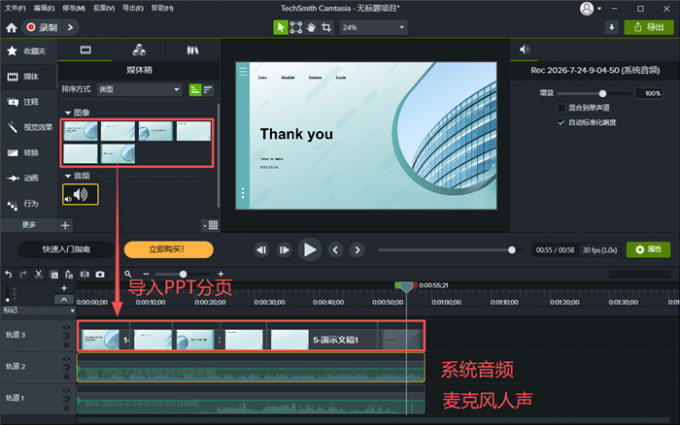
Task: Open 文件(F) menu
Action: pos(15,8)
